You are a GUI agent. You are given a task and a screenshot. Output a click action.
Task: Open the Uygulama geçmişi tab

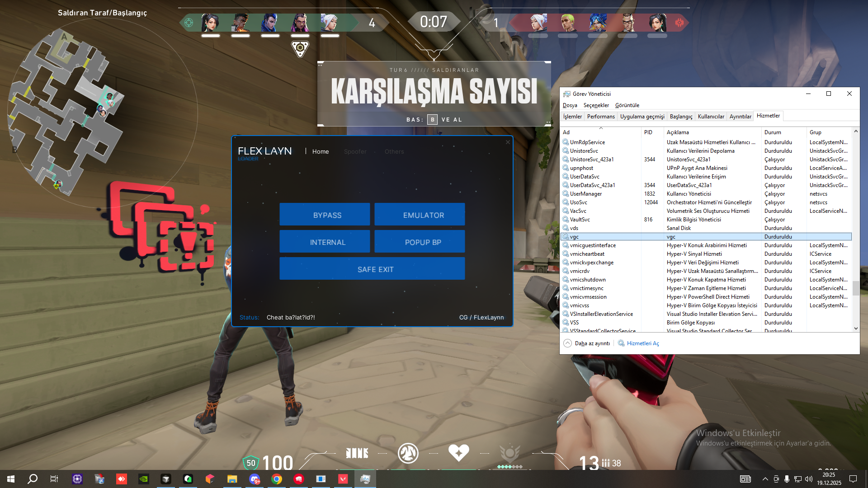[642, 117]
